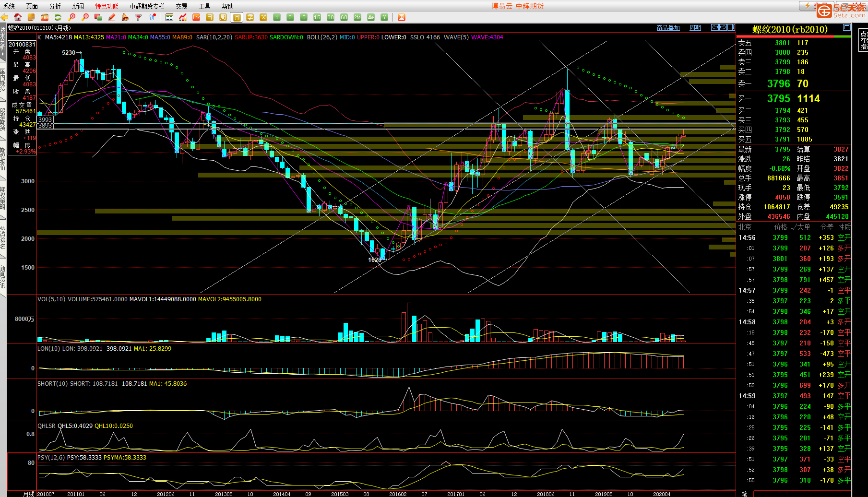Click the alarm bell alert icon
The height and width of the screenshot is (497, 868).
pos(125,17)
